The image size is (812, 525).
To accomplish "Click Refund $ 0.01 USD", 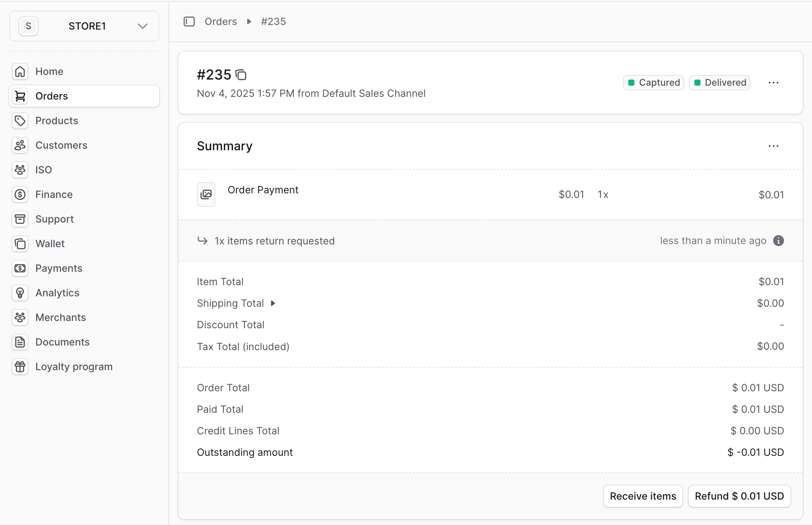I will 739,496.
